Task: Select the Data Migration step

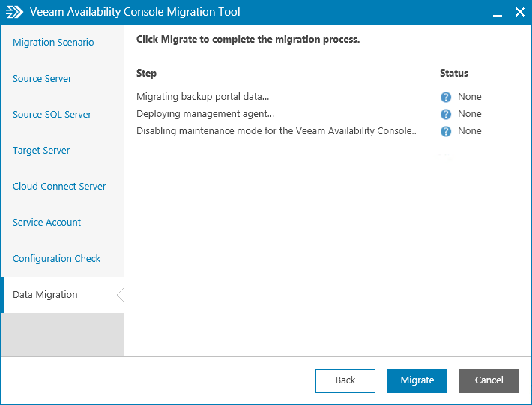Action: 45,295
